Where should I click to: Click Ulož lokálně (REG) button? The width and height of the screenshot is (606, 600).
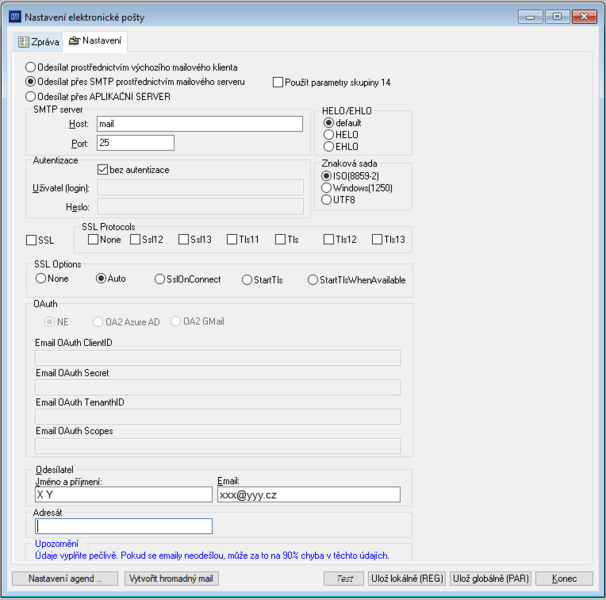pos(407,578)
